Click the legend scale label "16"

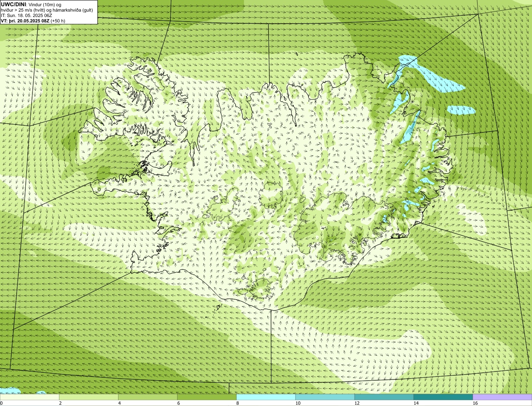tap(475, 403)
